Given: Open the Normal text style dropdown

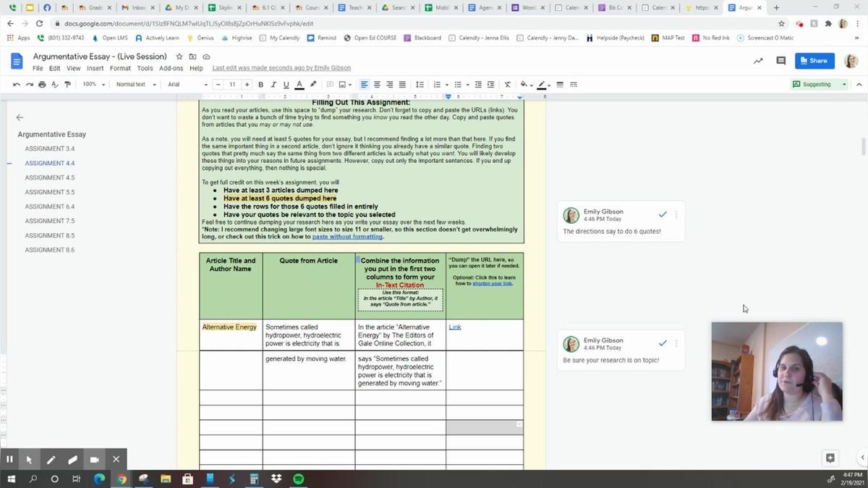Looking at the screenshot, I should pos(135,85).
